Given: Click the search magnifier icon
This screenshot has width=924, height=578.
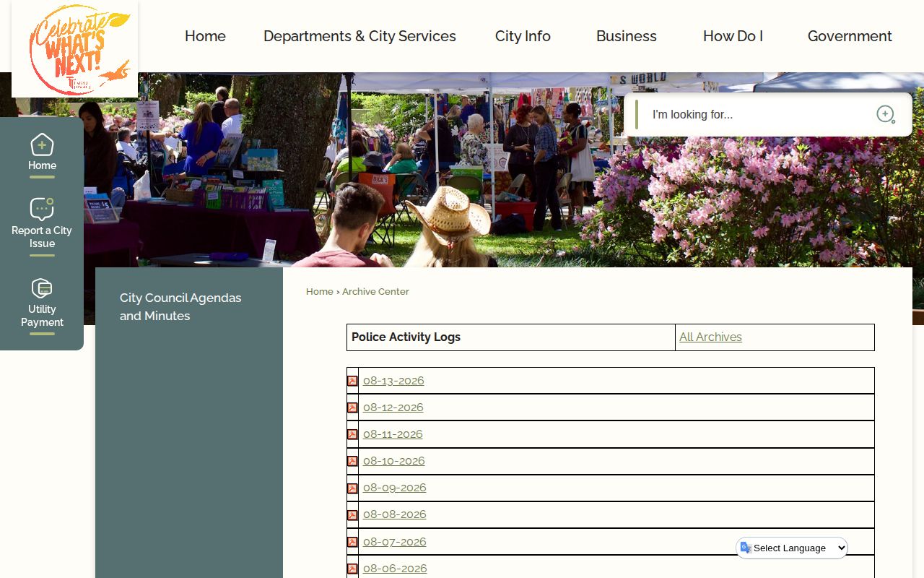Looking at the screenshot, I should coord(886,114).
